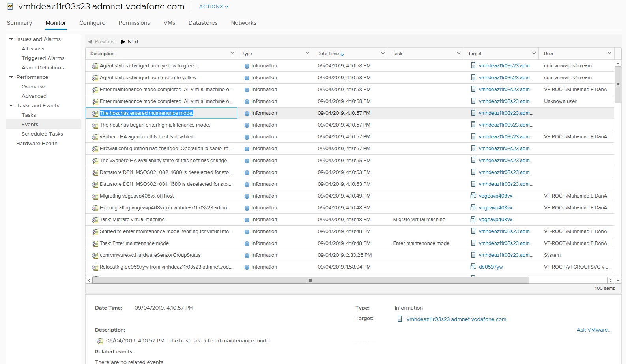626x364 pixels.
Task: Click the event icon for 'Task: Migrate virtual machine'
Action: point(95,220)
